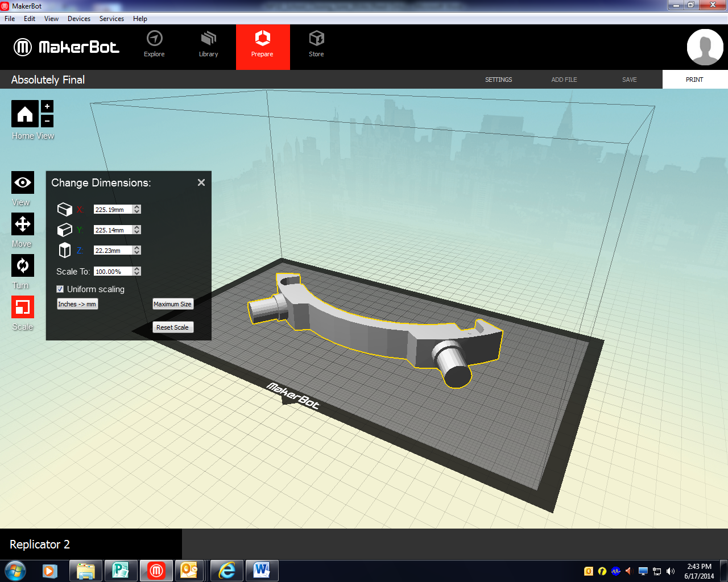Screen dimensions: 728x582
Task: Click the Y axis box icon
Action: (x=65, y=230)
